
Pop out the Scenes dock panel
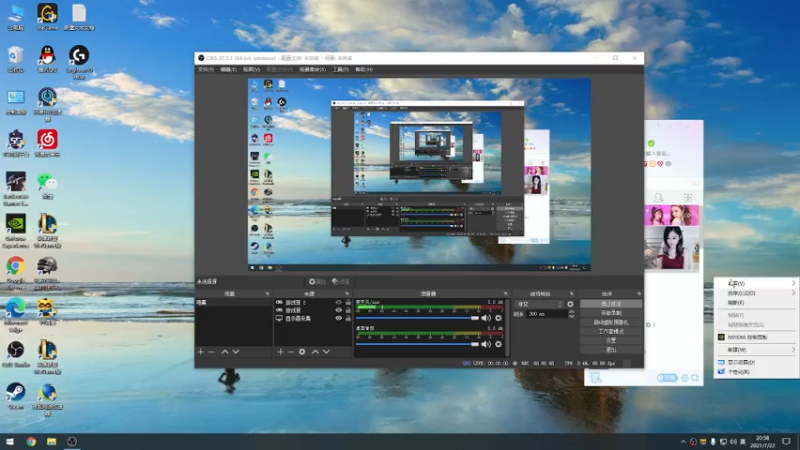click(267, 294)
